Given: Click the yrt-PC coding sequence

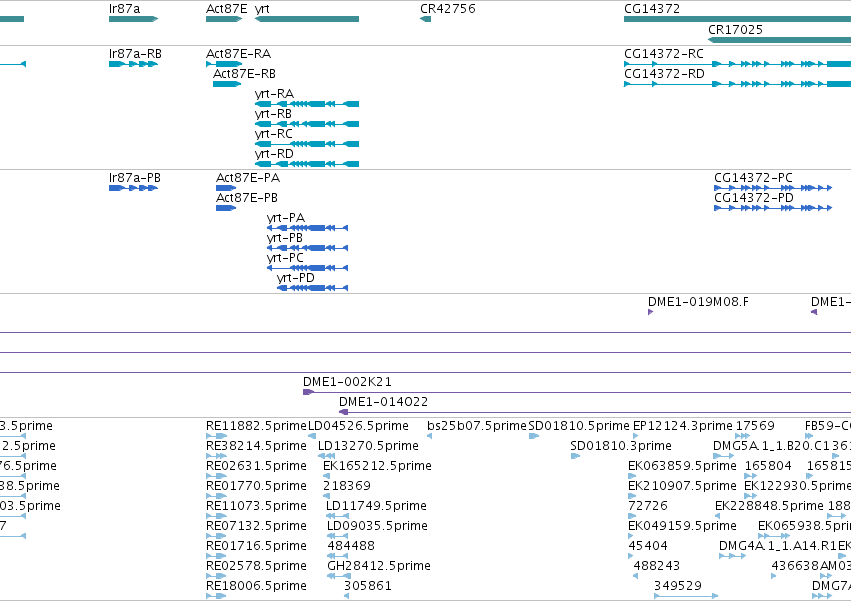Looking at the screenshot, I should click(307, 268).
